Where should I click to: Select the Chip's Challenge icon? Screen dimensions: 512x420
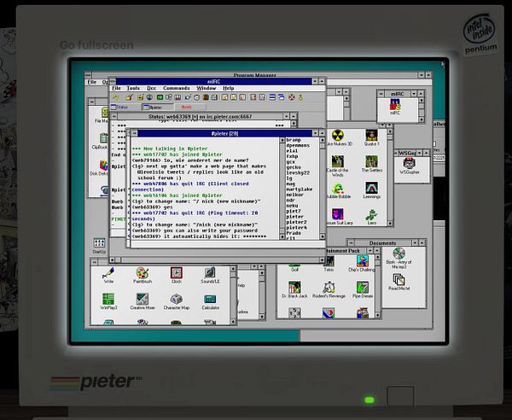[x=362, y=264]
